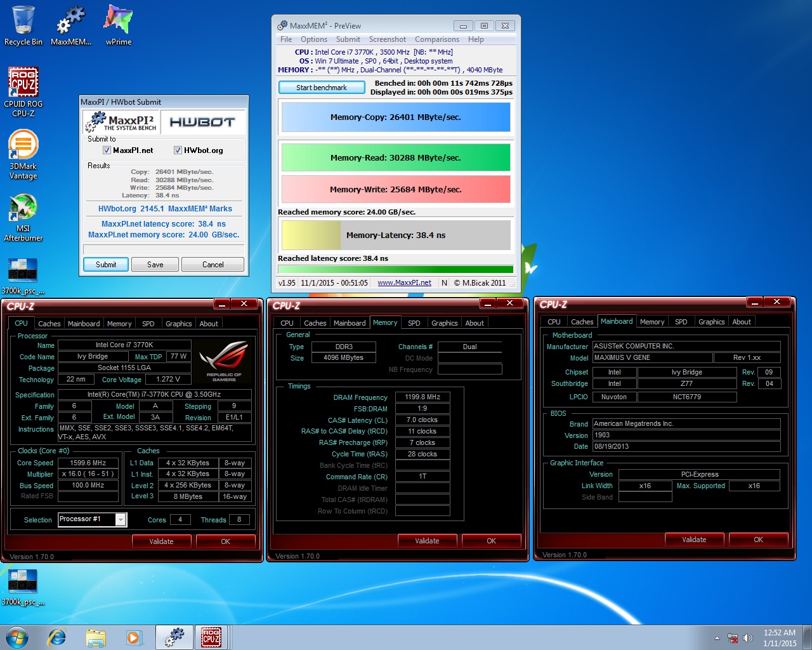The image size is (812, 650).
Task: Open the MSI Afterburner desktop icon
Action: tap(23, 217)
